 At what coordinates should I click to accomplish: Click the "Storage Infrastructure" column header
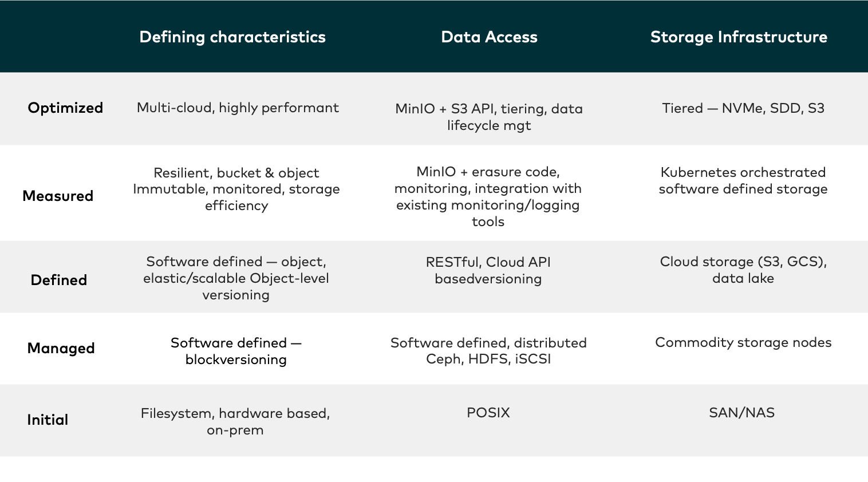click(x=739, y=37)
